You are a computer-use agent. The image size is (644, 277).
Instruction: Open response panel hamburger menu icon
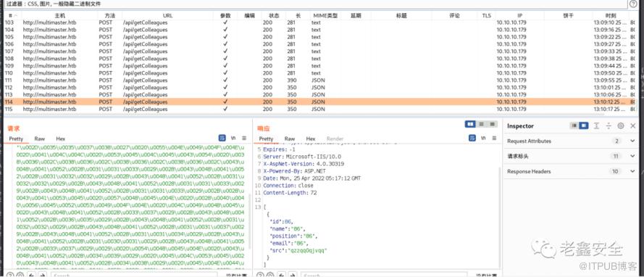pos(495,138)
